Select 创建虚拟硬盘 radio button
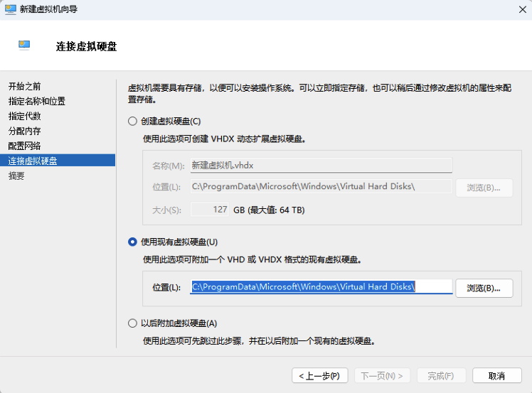Screen dimensions: 532x393 [x=132, y=121]
